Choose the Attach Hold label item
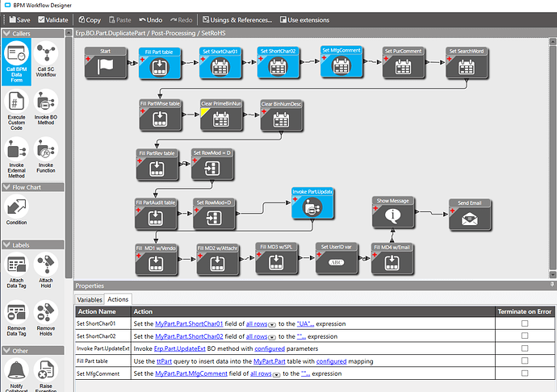The height and width of the screenshot is (392, 557). pos(46,270)
